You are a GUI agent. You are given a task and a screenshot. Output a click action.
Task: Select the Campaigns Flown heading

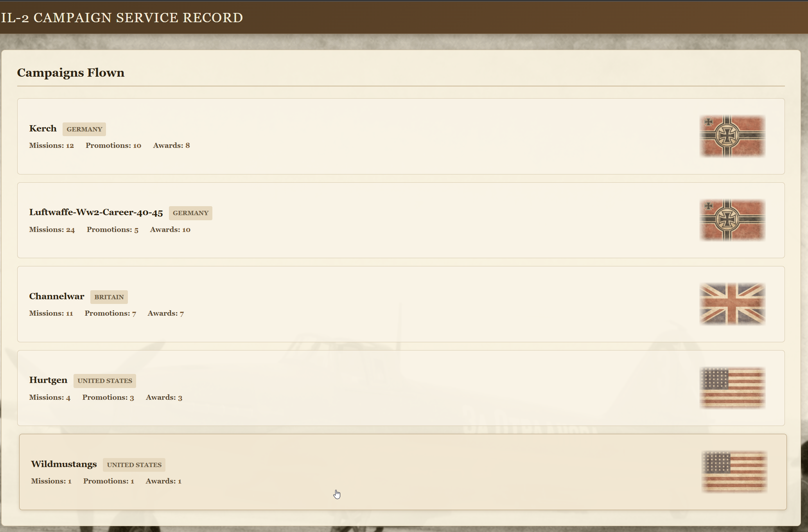coord(71,73)
